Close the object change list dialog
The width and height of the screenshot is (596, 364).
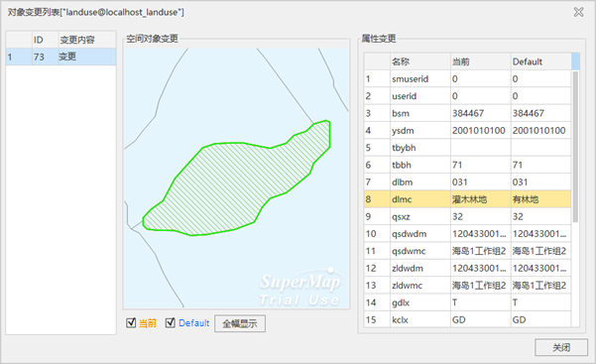(x=578, y=12)
